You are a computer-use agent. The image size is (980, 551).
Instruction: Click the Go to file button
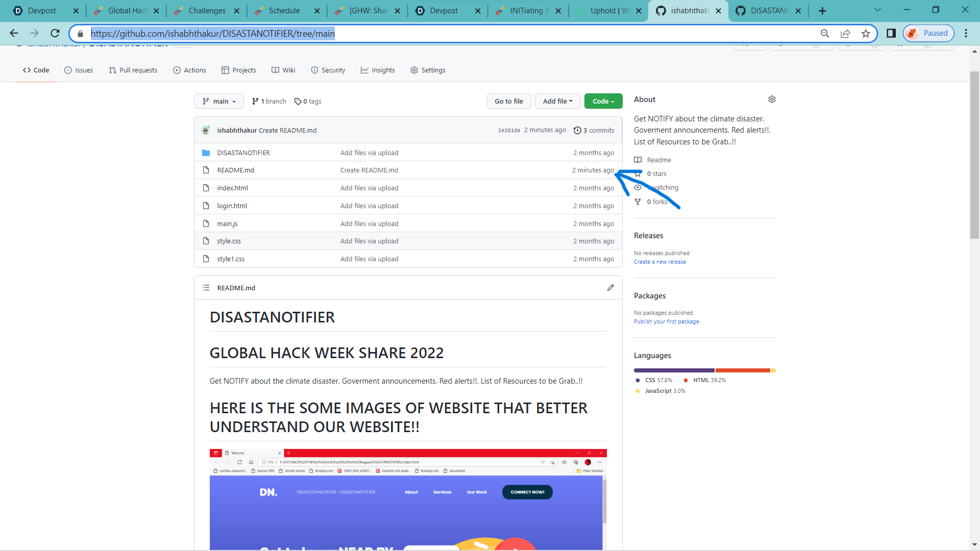pos(508,102)
